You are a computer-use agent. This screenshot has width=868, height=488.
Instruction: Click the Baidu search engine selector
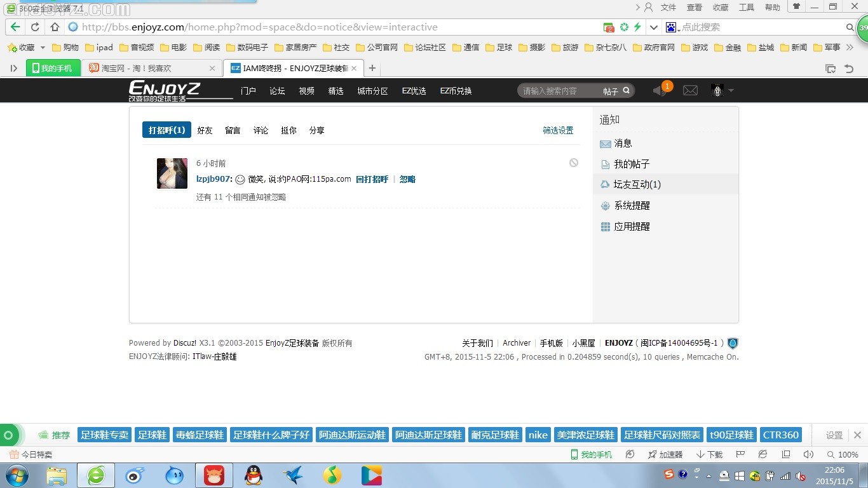pos(672,27)
